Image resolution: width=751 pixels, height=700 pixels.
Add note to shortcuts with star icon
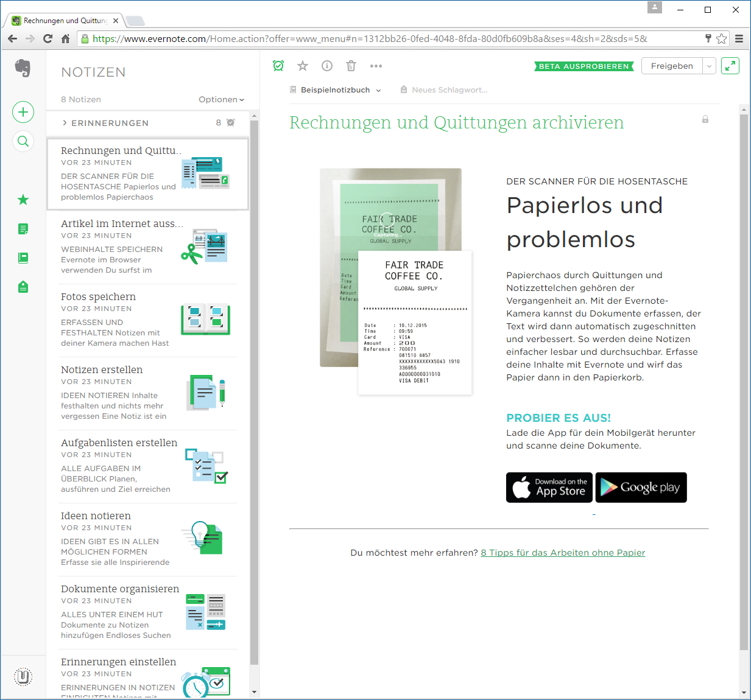(303, 66)
